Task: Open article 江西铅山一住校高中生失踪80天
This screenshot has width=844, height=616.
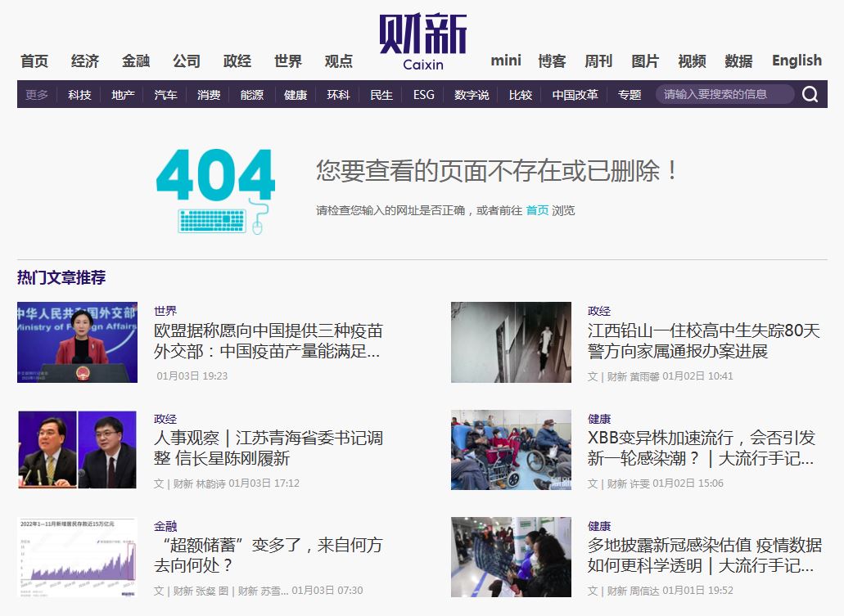Action: click(704, 340)
